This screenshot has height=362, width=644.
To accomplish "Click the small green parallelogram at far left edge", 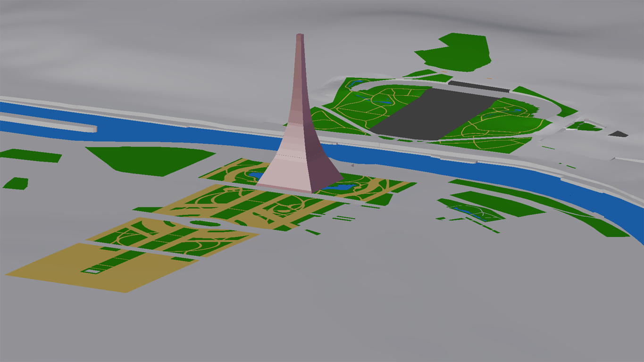I will click(16, 183).
